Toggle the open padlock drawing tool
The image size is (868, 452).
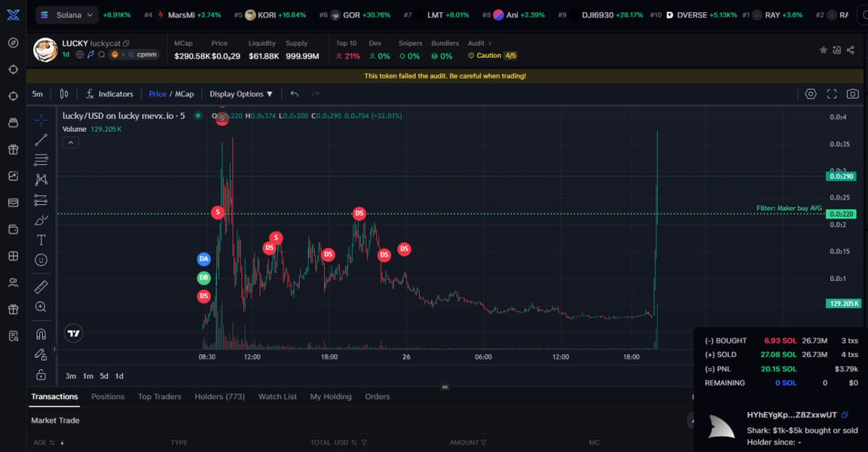tap(41, 375)
